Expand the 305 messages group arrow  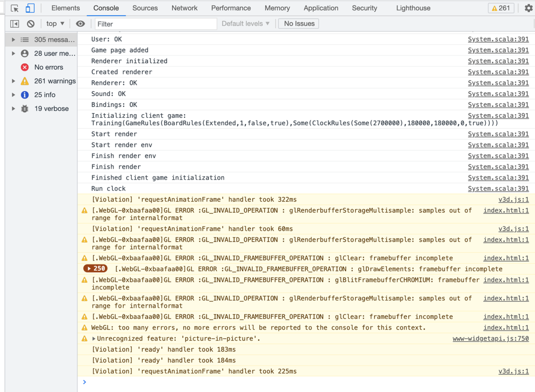13,40
